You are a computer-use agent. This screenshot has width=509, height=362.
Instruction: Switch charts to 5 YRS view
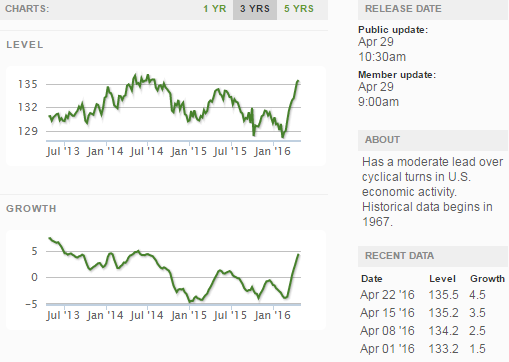point(299,9)
